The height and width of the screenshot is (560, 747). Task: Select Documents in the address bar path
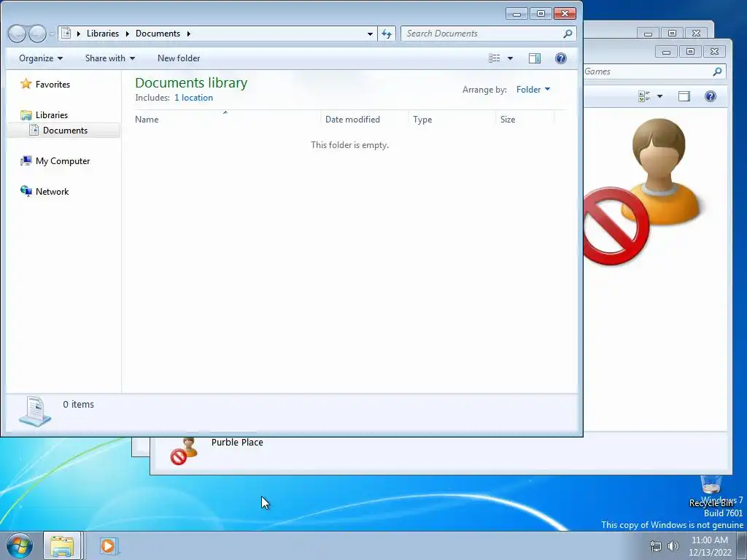pyautogui.click(x=158, y=34)
